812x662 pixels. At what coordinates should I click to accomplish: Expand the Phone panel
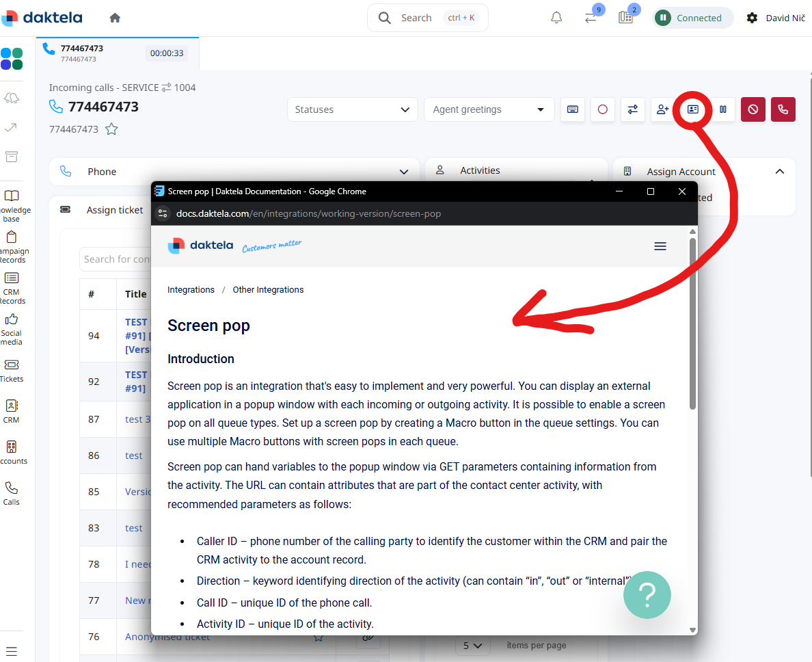click(405, 172)
